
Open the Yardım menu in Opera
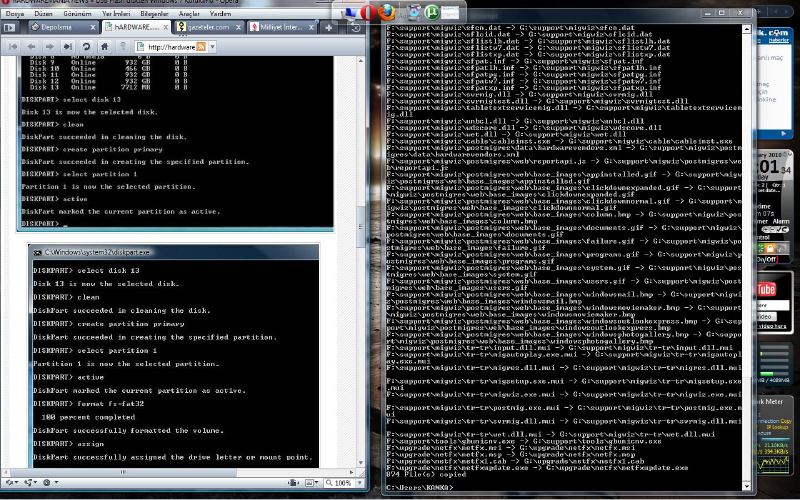click(x=220, y=14)
